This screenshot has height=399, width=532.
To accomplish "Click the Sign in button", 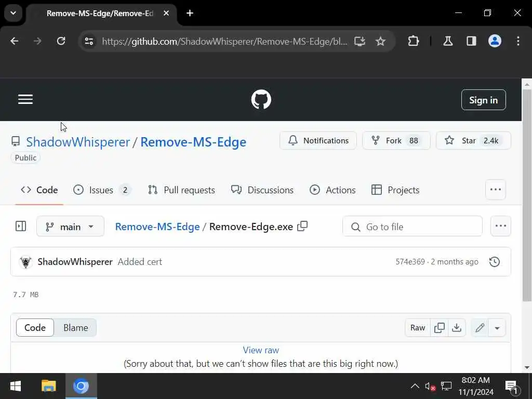I will tap(484, 100).
